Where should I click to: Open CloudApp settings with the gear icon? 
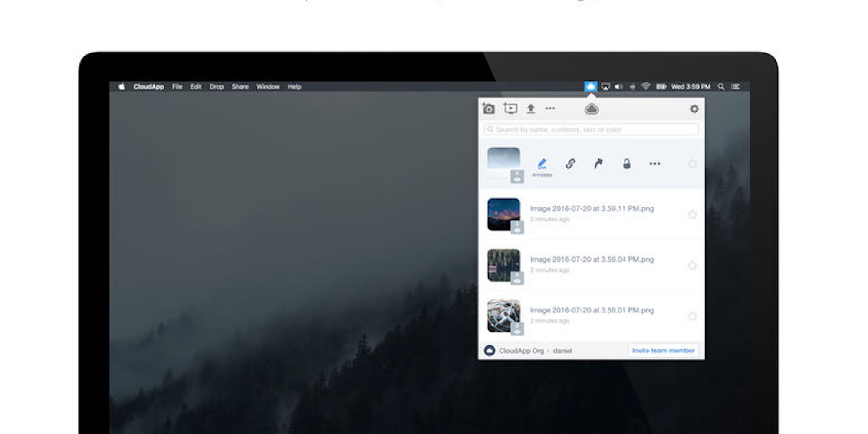[x=694, y=109]
